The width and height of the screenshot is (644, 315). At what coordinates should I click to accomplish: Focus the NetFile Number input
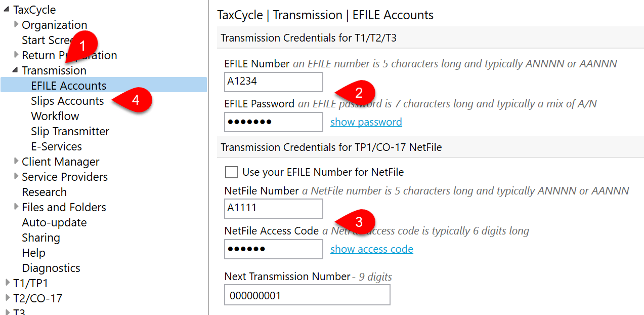273,208
